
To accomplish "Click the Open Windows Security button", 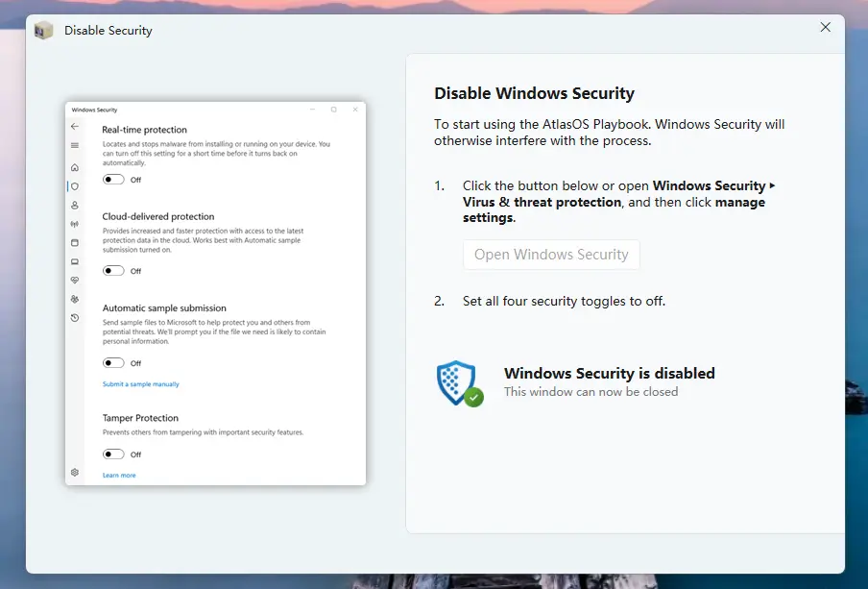I will 551,255.
